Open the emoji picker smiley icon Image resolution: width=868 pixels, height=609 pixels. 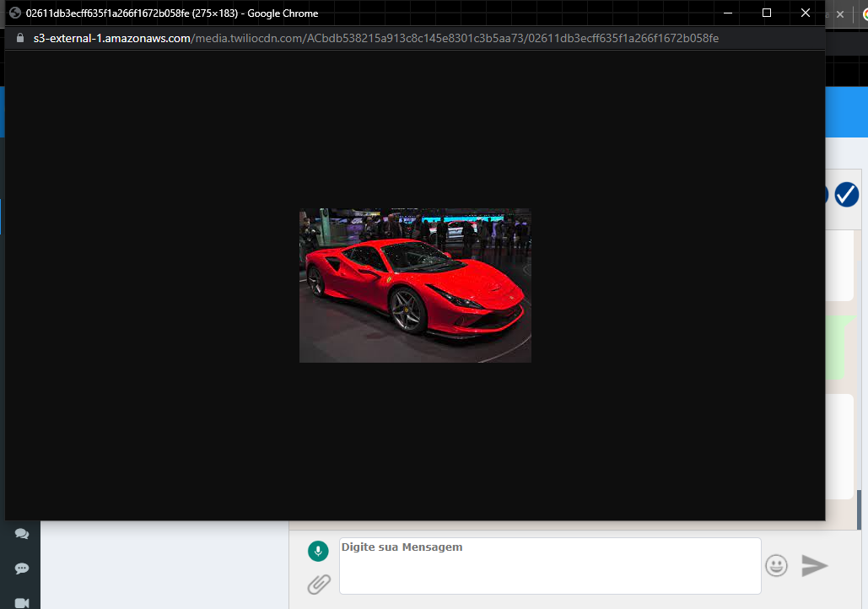click(x=776, y=565)
